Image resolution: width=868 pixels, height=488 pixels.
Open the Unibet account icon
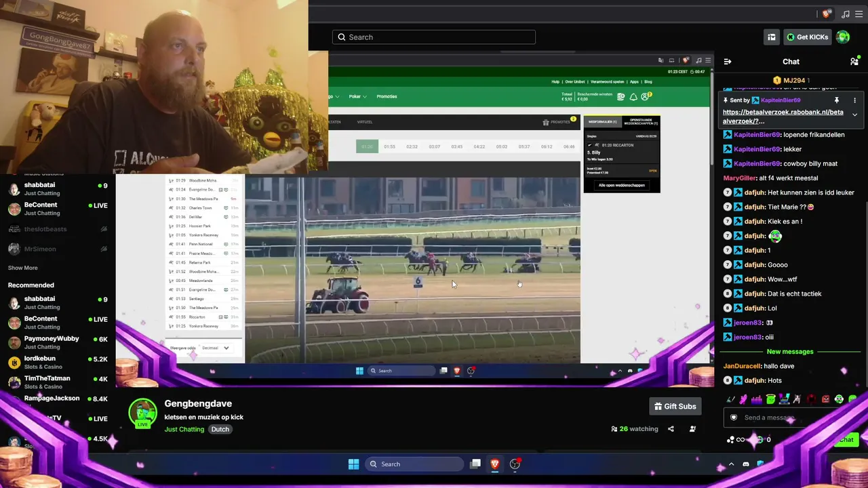(x=645, y=97)
